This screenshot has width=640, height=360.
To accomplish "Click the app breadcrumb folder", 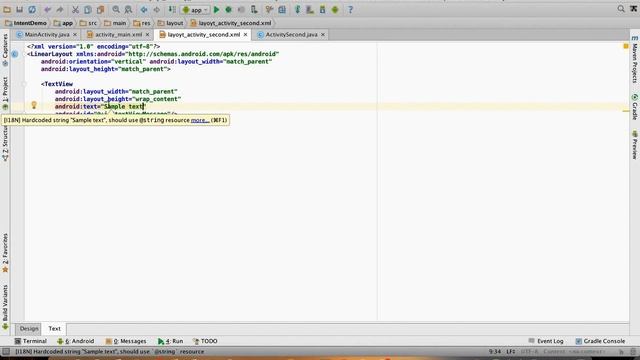I will (x=63, y=23).
